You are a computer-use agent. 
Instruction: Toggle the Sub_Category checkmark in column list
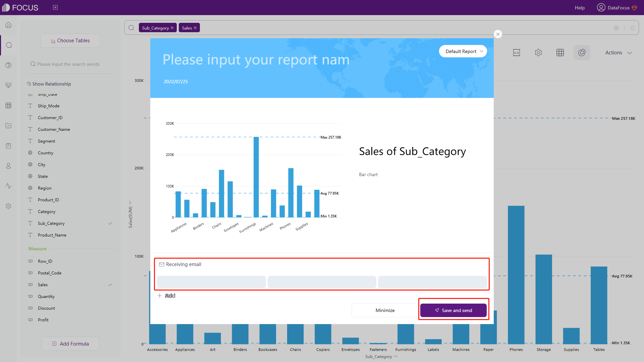[x=110, y=223]
